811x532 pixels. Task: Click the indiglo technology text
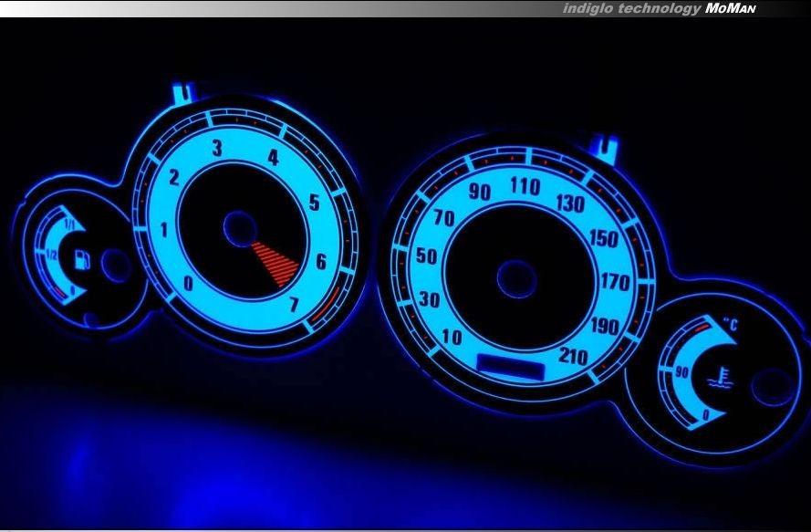click(632, 8)
